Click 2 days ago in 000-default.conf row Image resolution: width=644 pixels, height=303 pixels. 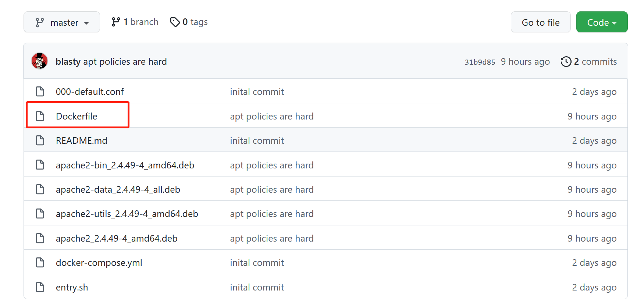[594, 92]
